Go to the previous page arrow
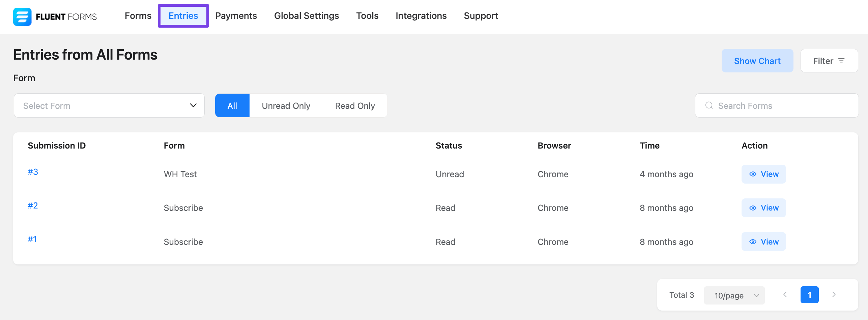 pyautogui.click(x=785, y=295)
